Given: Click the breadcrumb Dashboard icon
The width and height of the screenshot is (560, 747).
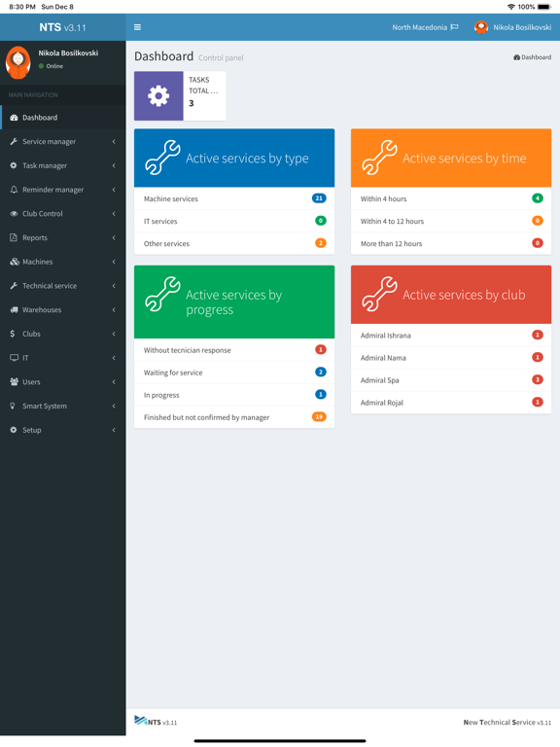Looking at the screenshot, I should (x=516, y=57).
